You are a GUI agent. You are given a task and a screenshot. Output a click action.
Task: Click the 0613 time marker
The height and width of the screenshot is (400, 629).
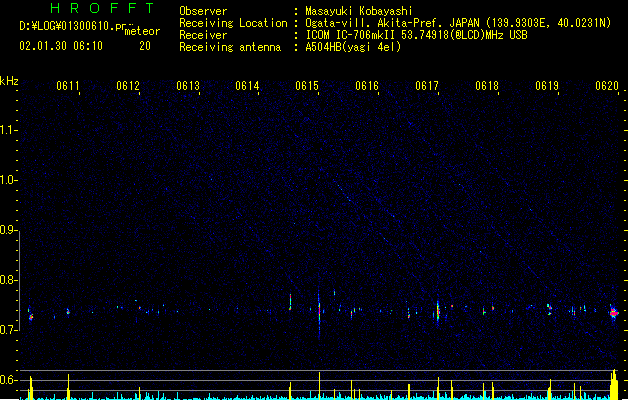point(188,86)
